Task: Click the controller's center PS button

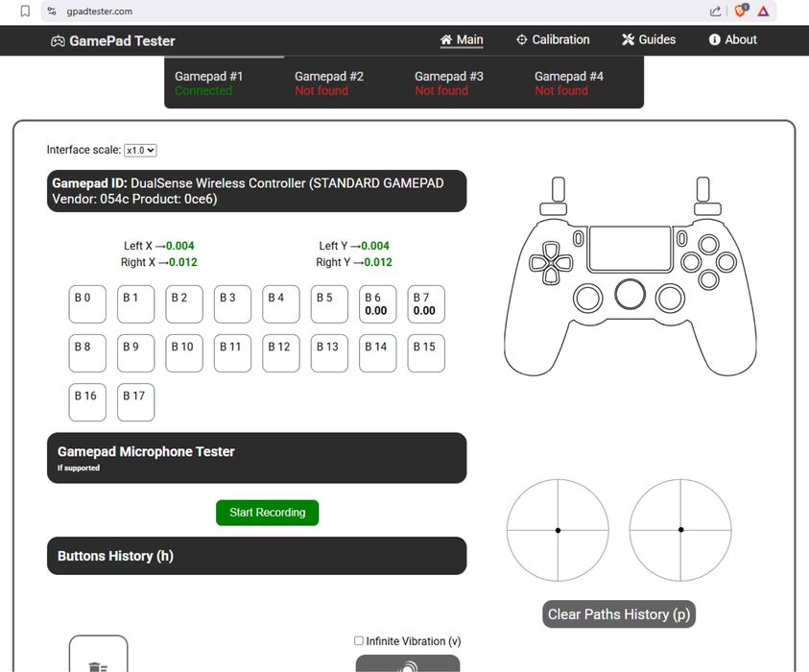Action: tap(630, 294)
